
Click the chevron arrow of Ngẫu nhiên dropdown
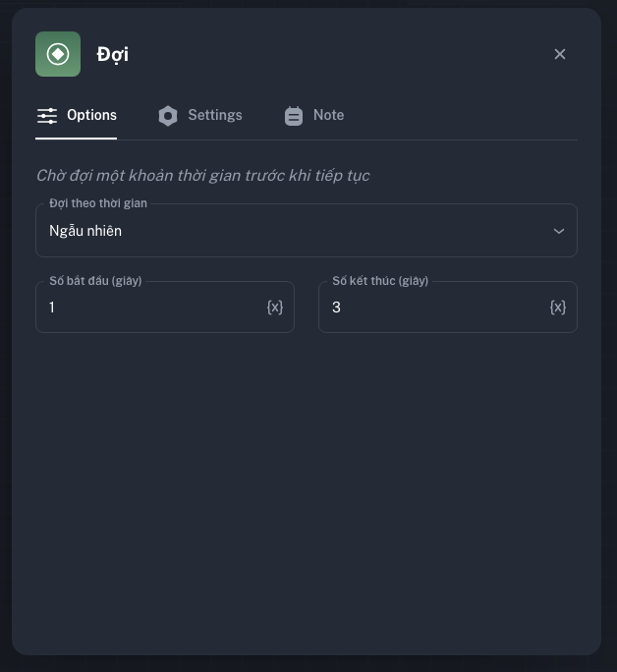(x=559, y=231)
